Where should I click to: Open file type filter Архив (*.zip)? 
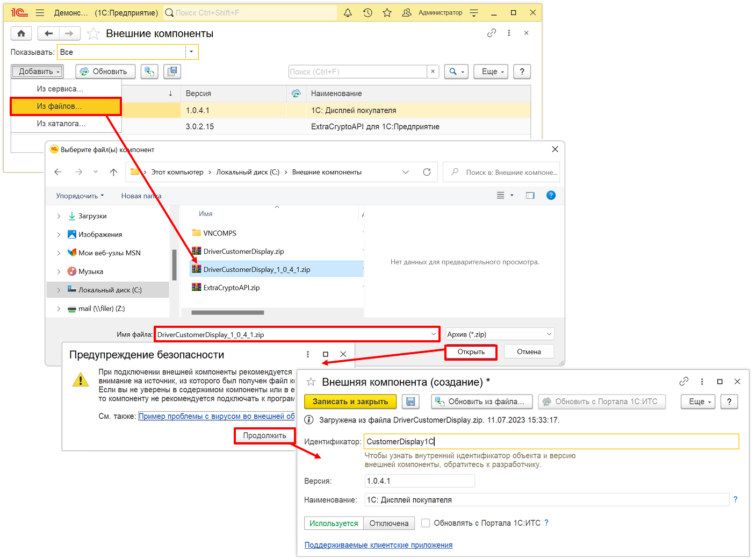point(500,334)
